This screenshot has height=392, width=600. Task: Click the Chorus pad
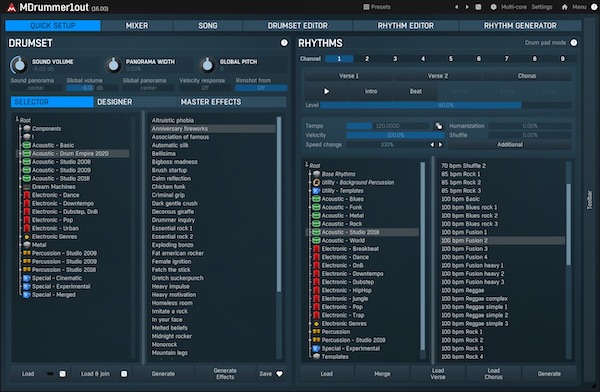(527, 76)
